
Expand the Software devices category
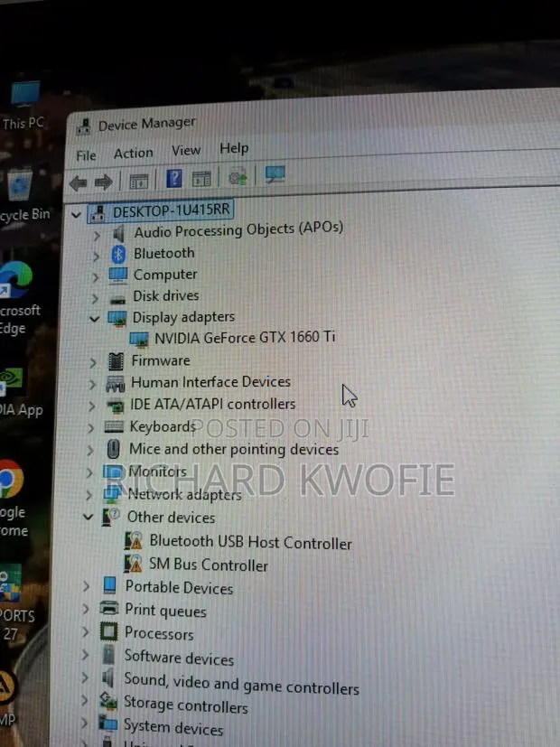85,655
